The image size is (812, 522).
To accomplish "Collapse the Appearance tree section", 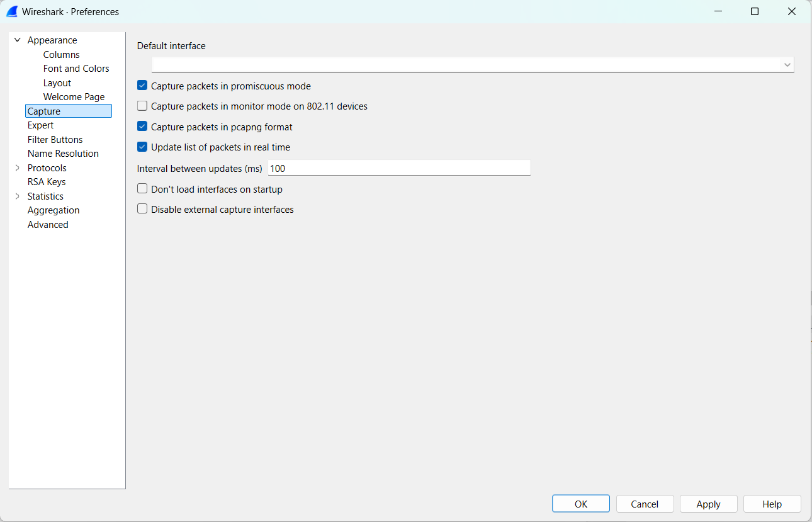I will [18, 40].
